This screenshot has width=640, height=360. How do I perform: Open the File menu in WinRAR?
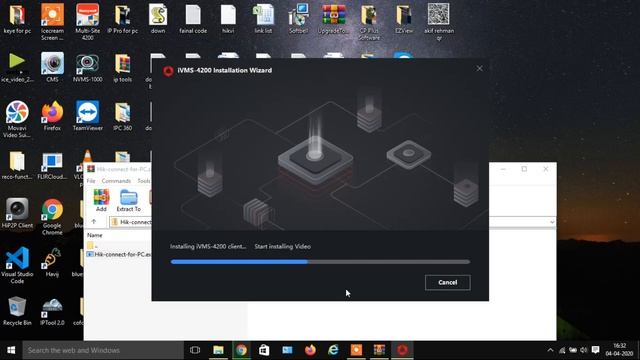click(91, 181)
